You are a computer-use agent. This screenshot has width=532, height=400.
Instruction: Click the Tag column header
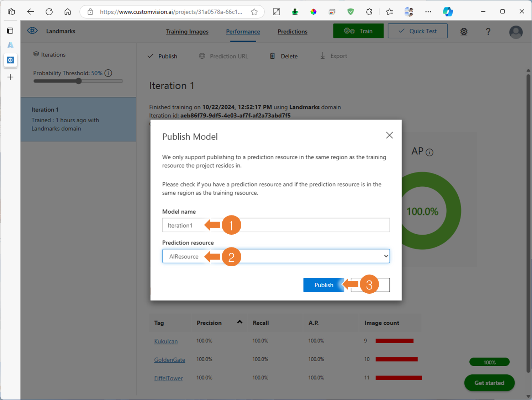tap(159, 323)
